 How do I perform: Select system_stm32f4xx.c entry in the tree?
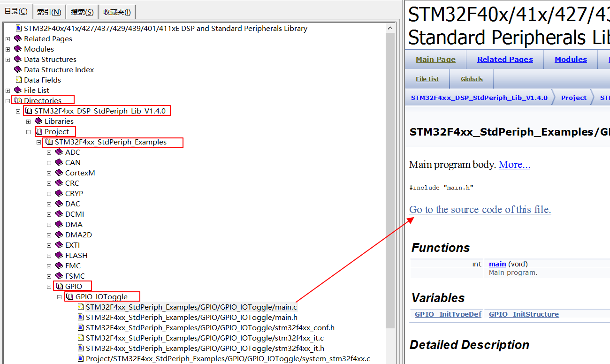click(x=228, y=358)
